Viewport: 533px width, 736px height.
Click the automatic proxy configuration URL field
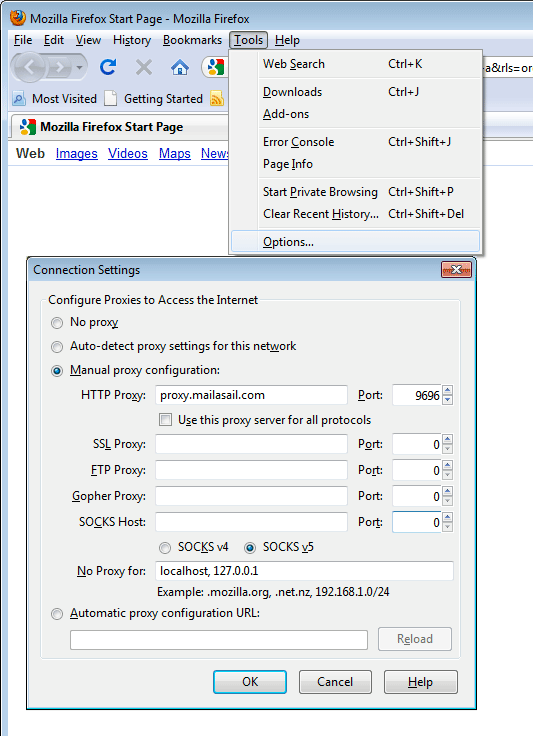(219, 640)
